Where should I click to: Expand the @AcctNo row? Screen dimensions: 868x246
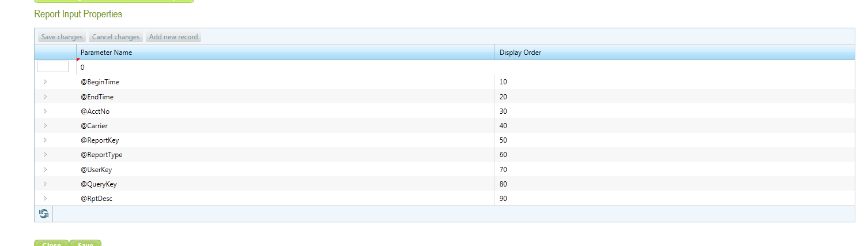pyautogui.click(x=46, y=111)
